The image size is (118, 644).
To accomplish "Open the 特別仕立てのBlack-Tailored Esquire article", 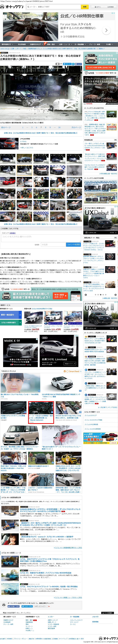I will click(41, 413).
